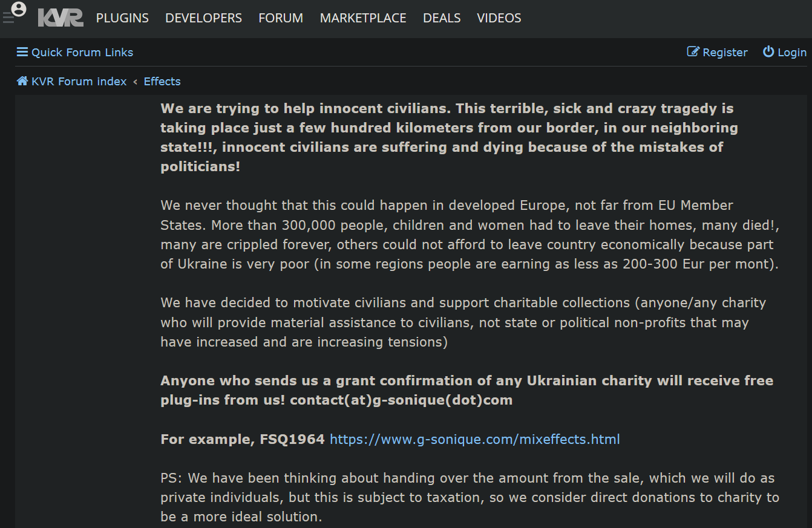Viewport: 812px width, 528px height.
Task: Open the gray hamburger menu beside the avatar
Action: pyautogui.click(x=7, y=18)
